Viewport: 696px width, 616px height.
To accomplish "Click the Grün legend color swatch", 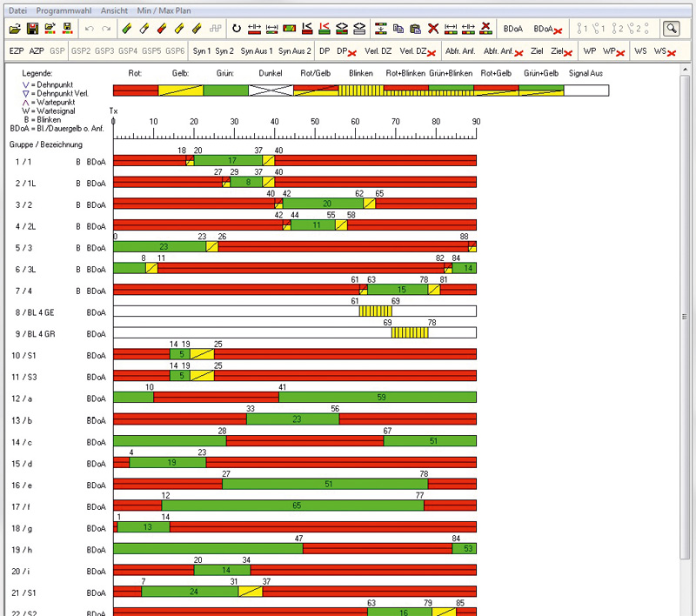I will (226, 90).
